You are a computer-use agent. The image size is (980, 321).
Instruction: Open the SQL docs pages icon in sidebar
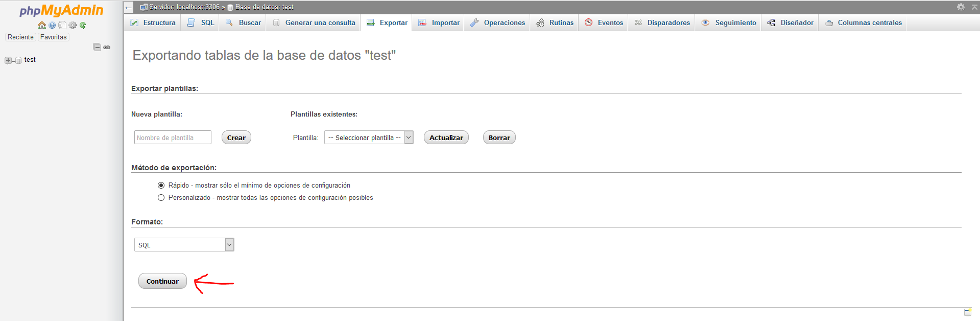[62, 25]
